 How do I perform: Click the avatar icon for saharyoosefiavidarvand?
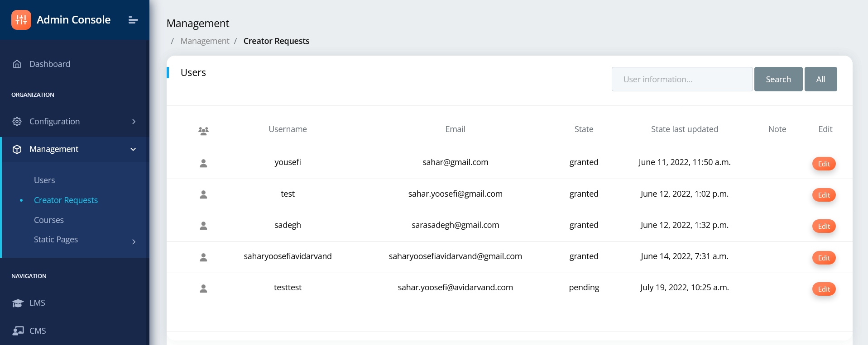coord(203,257)
